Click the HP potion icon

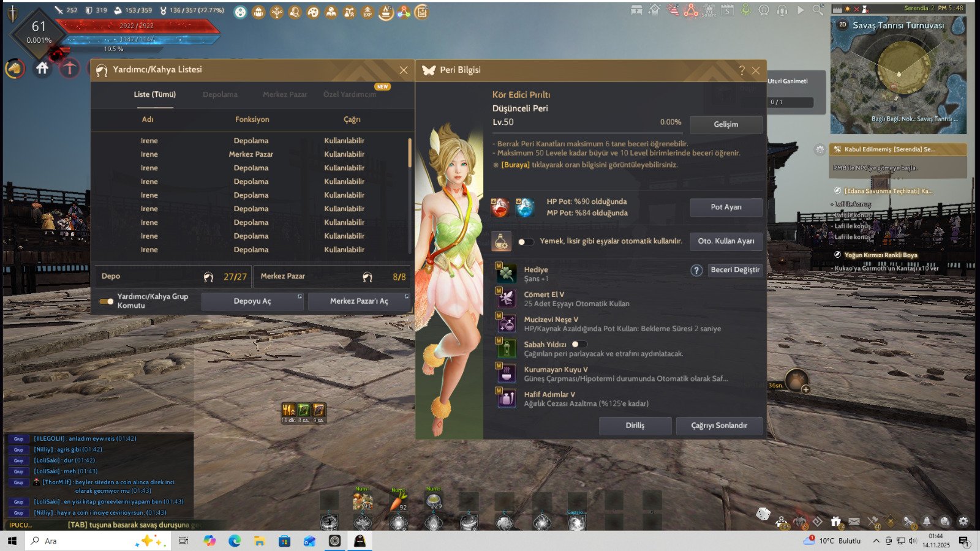click(500, 208)
